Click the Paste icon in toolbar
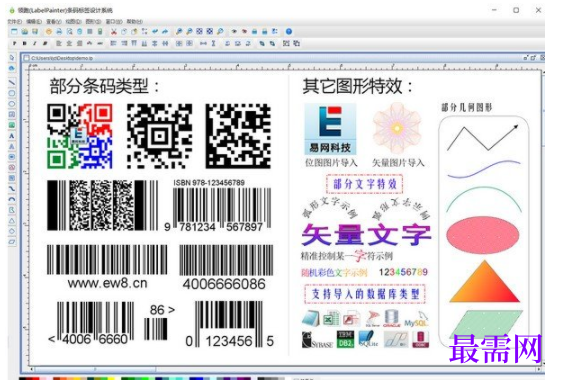The height and width of the screenshot is (380, 561). tap(134, 31)
